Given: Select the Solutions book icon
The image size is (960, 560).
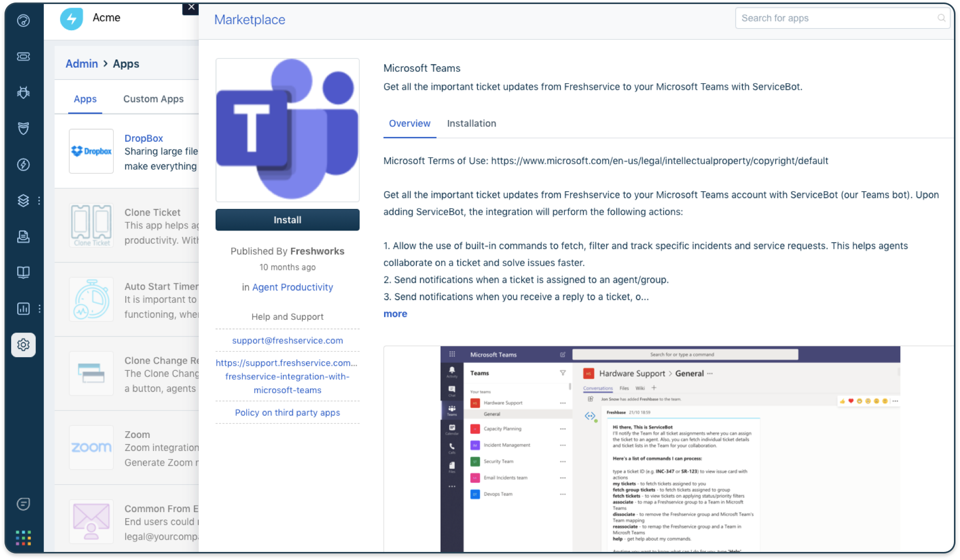Looking at the screenshot, I should pyautogui.click(x=23, y=272).
